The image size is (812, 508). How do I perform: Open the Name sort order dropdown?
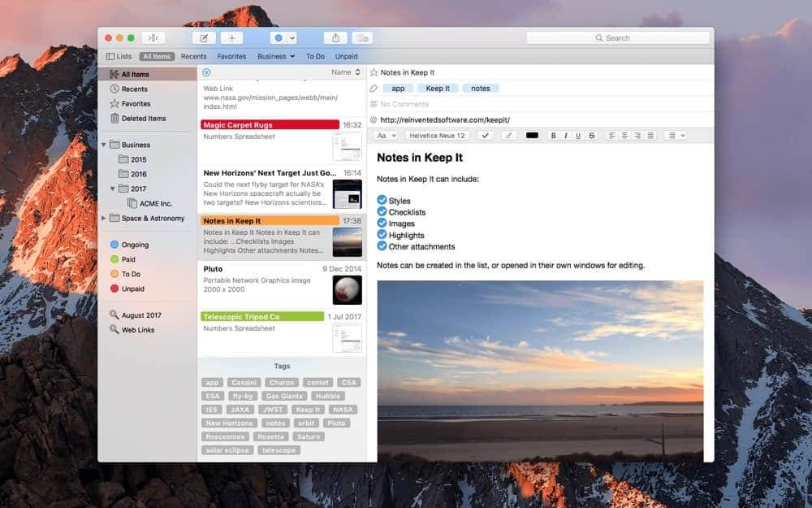(x=346, y=72)
